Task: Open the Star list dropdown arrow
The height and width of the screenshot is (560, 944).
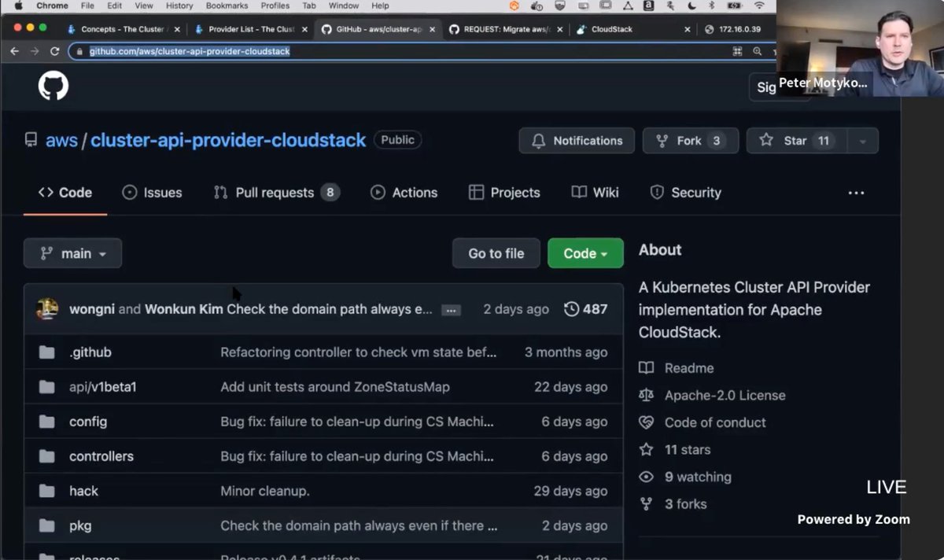Action: [862, 141]
